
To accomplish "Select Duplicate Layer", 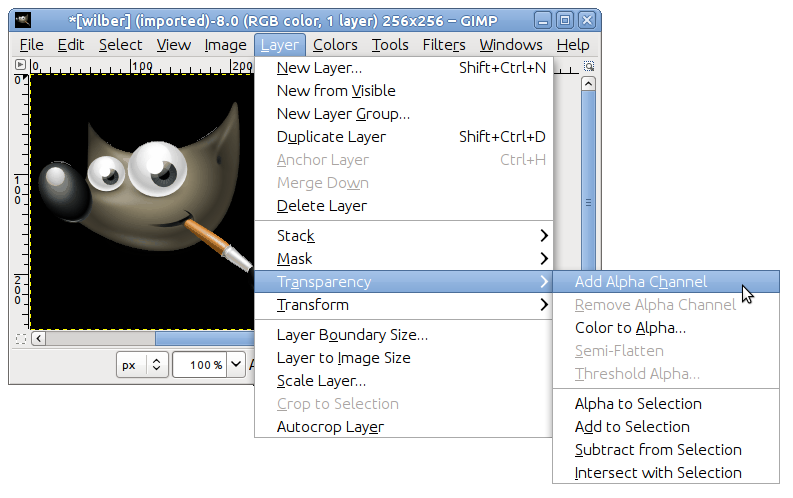I will coord(331,137).
